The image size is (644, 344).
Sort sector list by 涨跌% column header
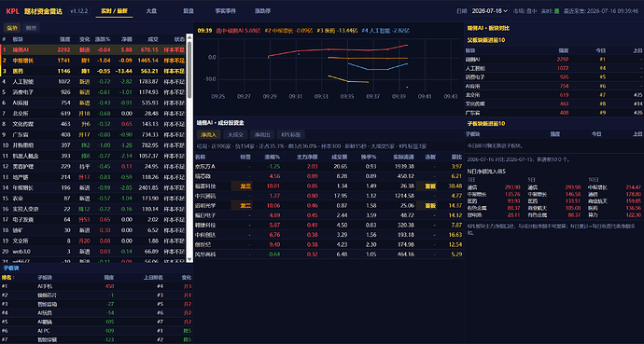click(103, 39)
